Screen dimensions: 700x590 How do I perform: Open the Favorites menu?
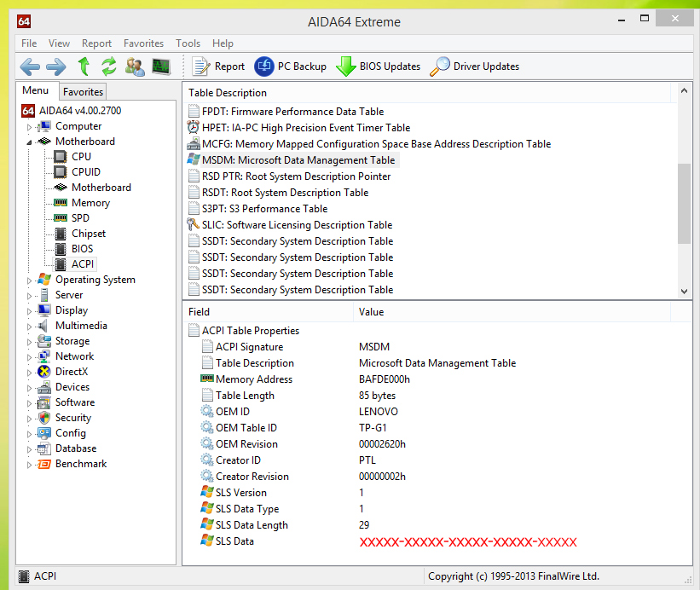[143, 43]
